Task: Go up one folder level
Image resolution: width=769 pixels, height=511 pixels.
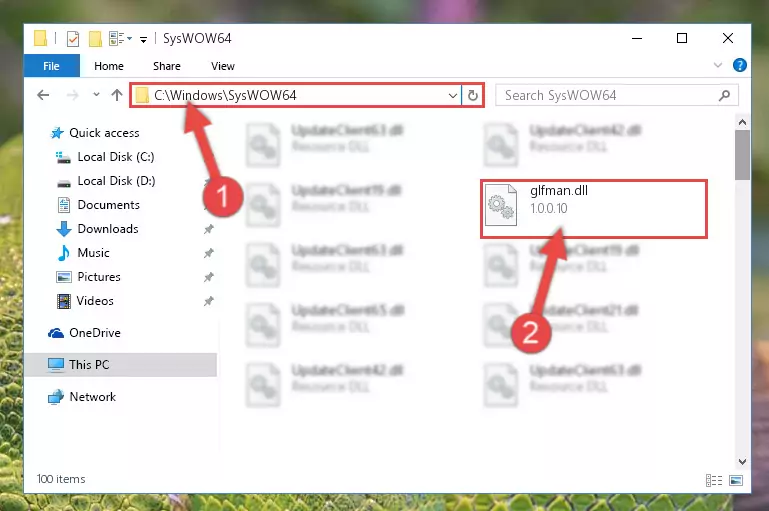Action: pyautogui.click(x=117, y=95)
